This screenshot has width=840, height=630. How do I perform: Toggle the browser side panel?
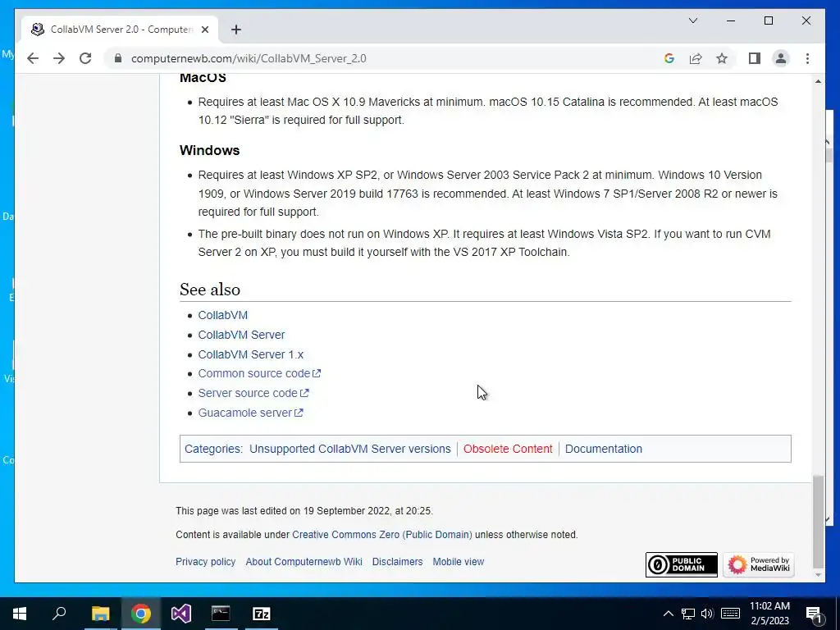pos(755,58)
